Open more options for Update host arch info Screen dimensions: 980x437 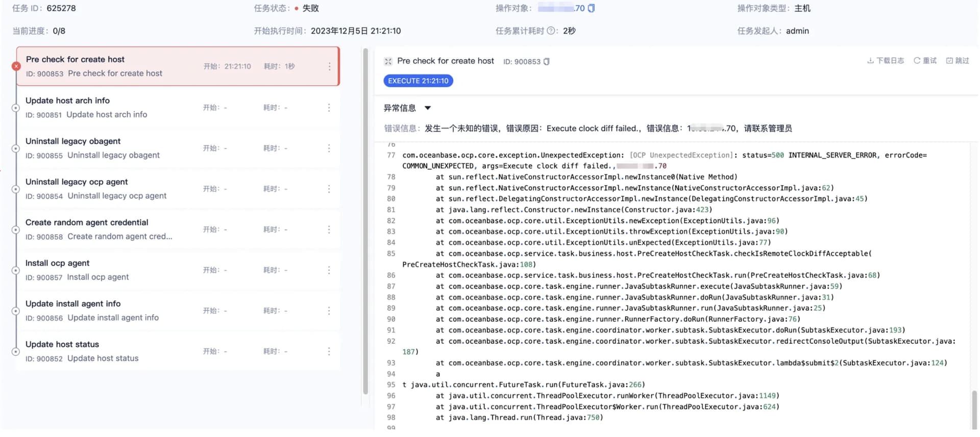pos(329,108)
